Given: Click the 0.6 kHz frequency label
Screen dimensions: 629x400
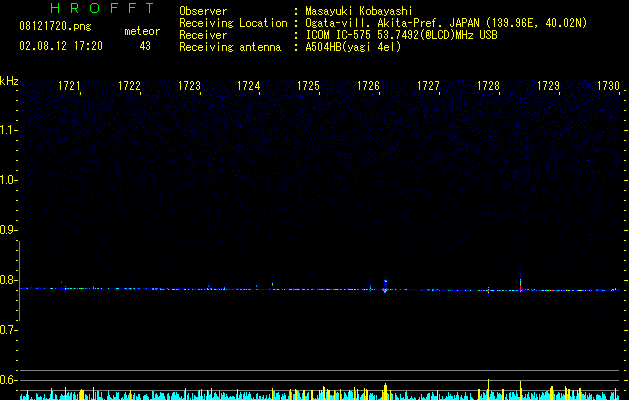Looking at the screenshot, I should click(8, 380).
